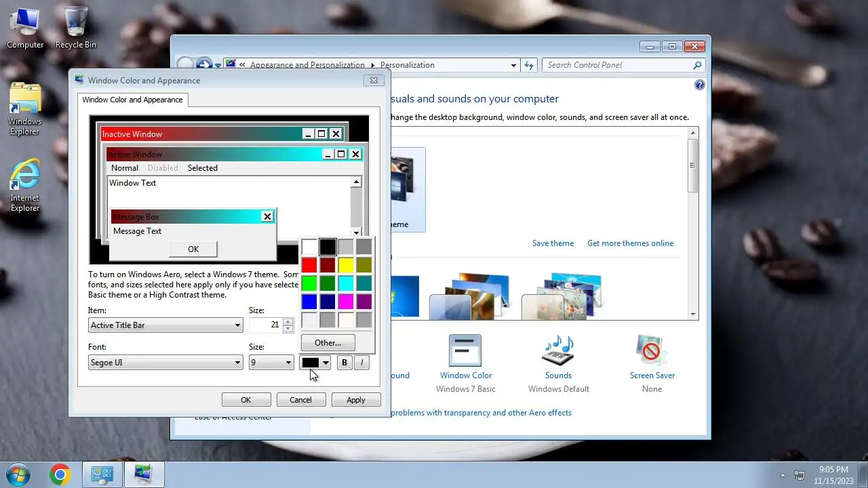Open the Other... color chooser
868x488 pixels.
(328, 342)
